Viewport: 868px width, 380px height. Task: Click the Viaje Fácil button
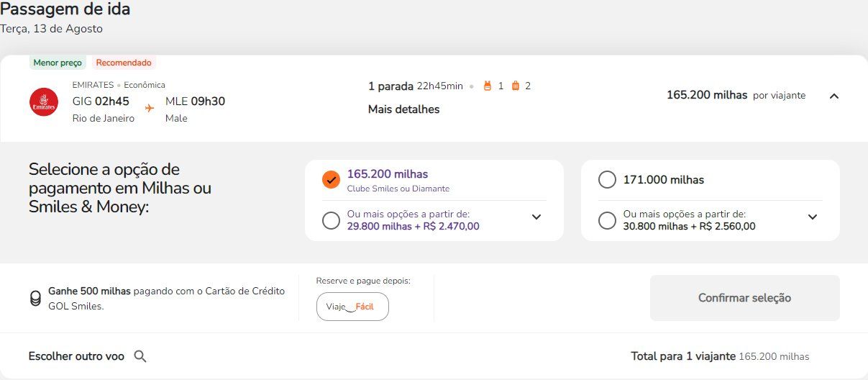tap(352, 307)
